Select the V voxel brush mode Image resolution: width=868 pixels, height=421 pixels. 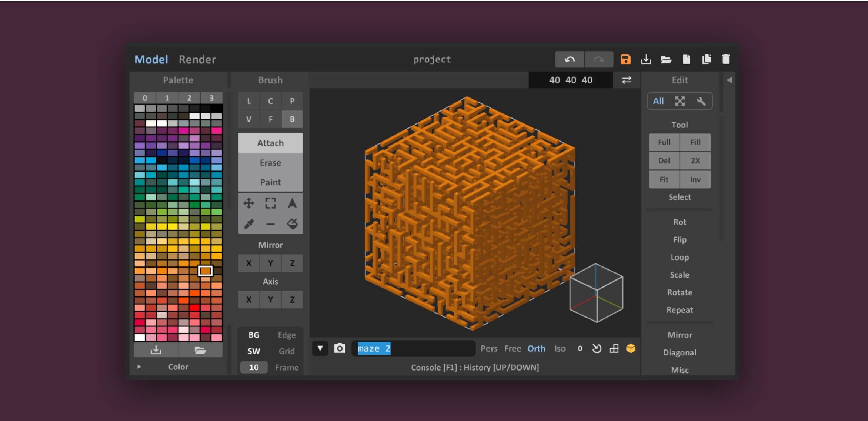[249, 119]
